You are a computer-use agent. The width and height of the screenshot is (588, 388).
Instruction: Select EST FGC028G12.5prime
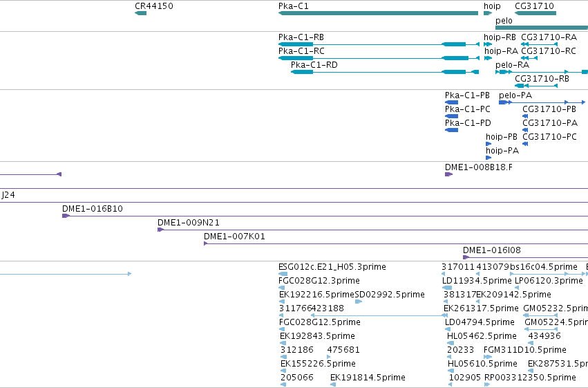tap(283, 329)
